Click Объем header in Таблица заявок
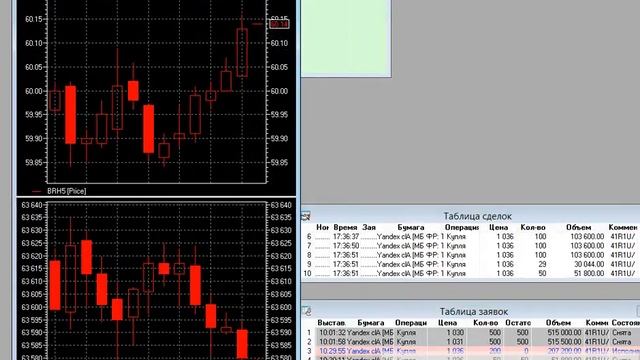This screenshot has height=360, width=640. click(x=558, y=323)
